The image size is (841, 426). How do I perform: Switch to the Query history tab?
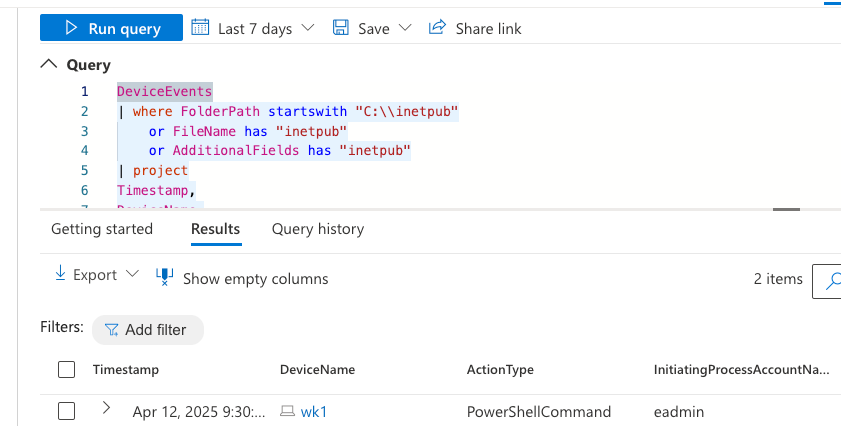[x=318, y=229]
